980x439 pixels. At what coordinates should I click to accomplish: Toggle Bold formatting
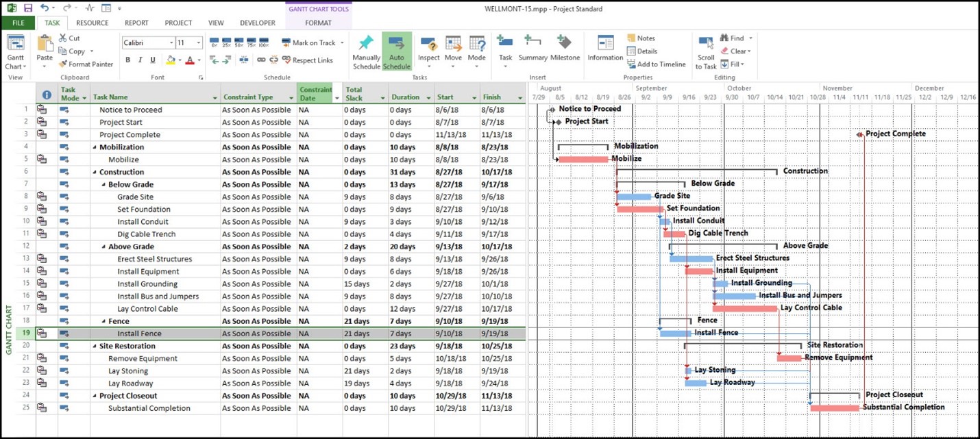pos(127,60)
